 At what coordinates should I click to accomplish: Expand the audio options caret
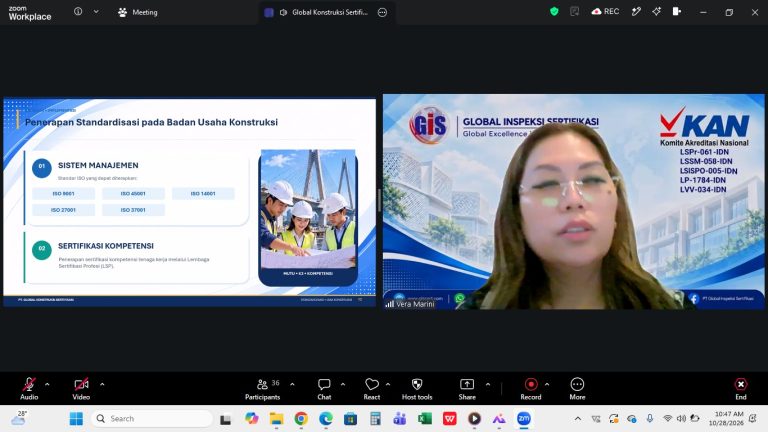47,384
